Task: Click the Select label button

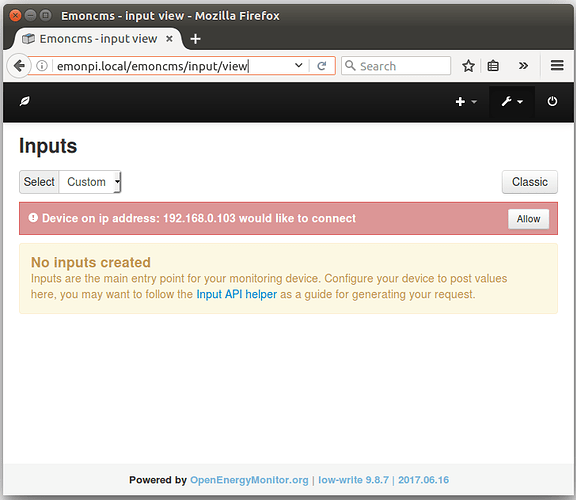Action: (x=39, y=182)
